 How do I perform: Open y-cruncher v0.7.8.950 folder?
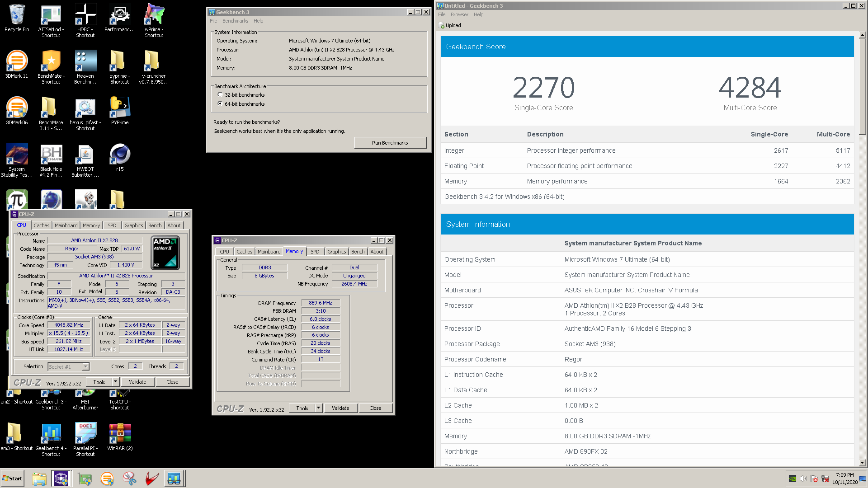coord(154,67)
